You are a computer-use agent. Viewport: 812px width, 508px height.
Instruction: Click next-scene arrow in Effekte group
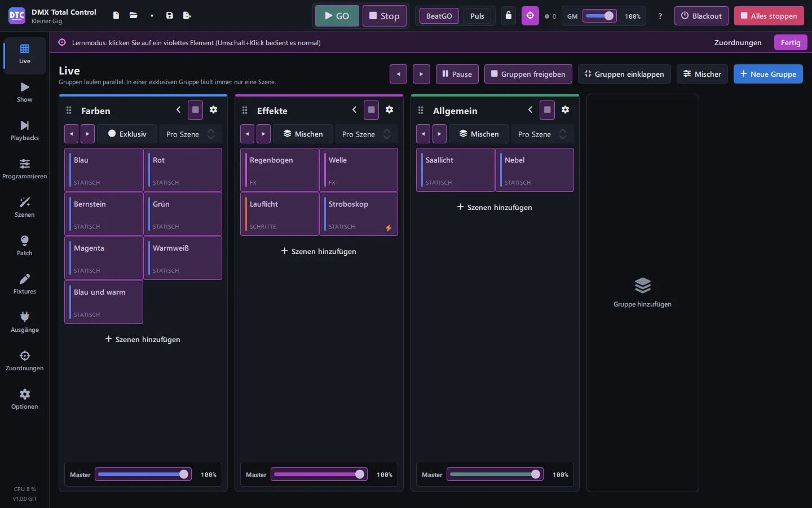263,134
